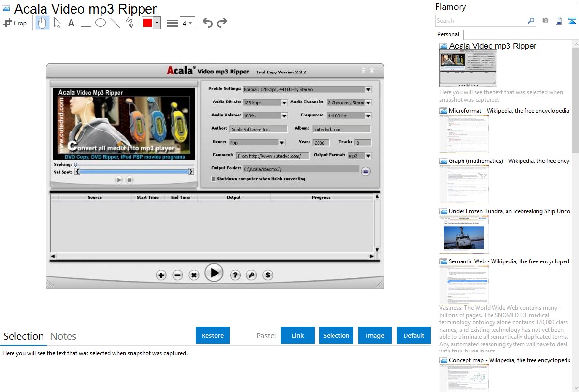Clear the file list with X button

(x=194, y=275)
